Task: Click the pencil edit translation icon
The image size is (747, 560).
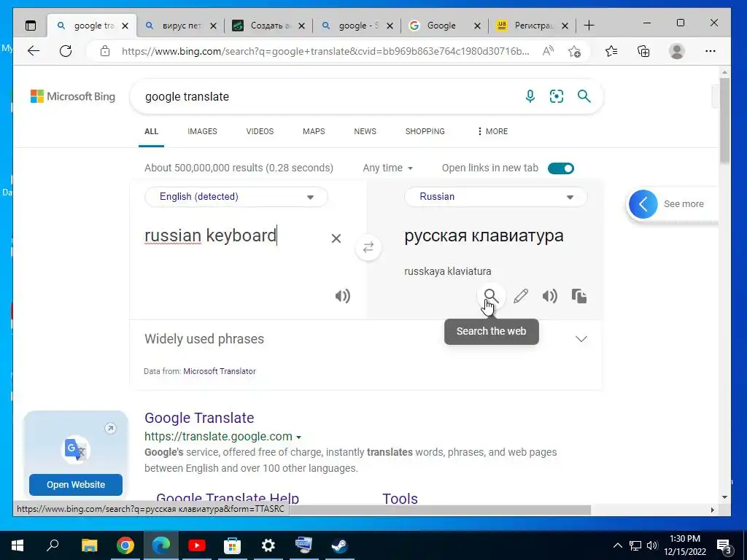Action: click(x=521, y=296)
